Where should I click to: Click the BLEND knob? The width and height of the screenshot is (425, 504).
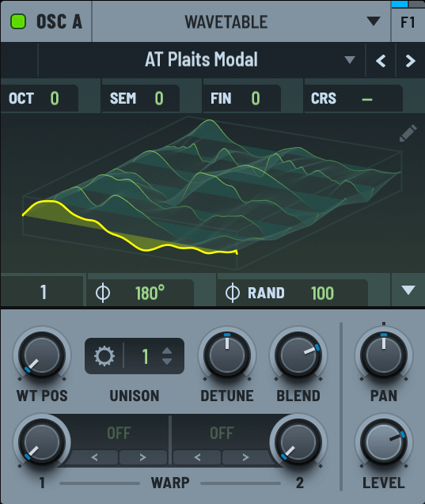tap(298, 355)
